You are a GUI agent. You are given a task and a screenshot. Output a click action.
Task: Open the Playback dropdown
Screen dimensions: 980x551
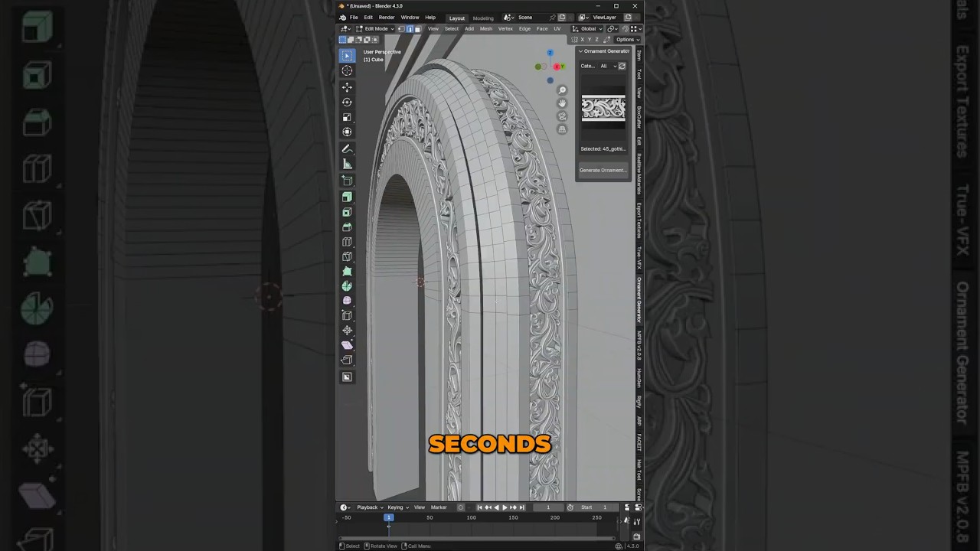(370, 507)
